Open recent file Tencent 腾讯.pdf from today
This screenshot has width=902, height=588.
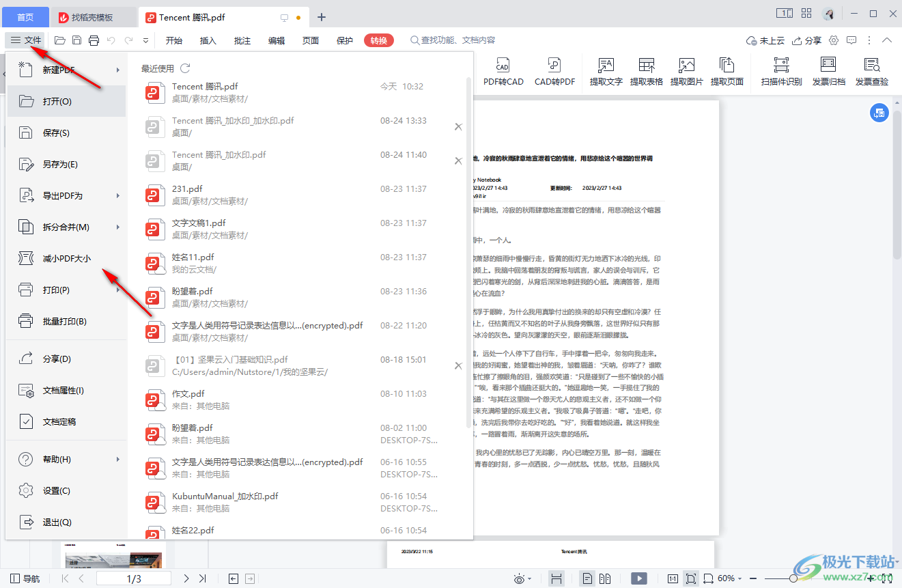click(x=300, y=93)
